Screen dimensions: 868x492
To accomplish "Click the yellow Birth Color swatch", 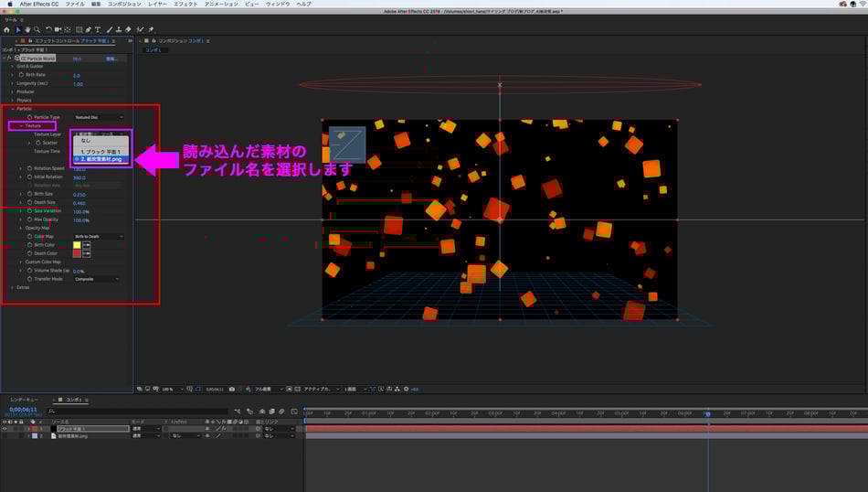I will pos(77,245).
